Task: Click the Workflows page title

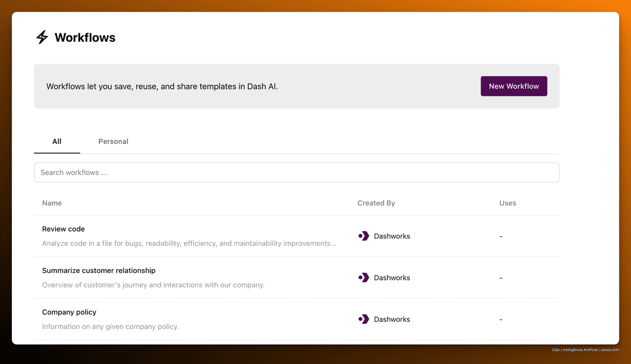Action: (x=85, y=37)
